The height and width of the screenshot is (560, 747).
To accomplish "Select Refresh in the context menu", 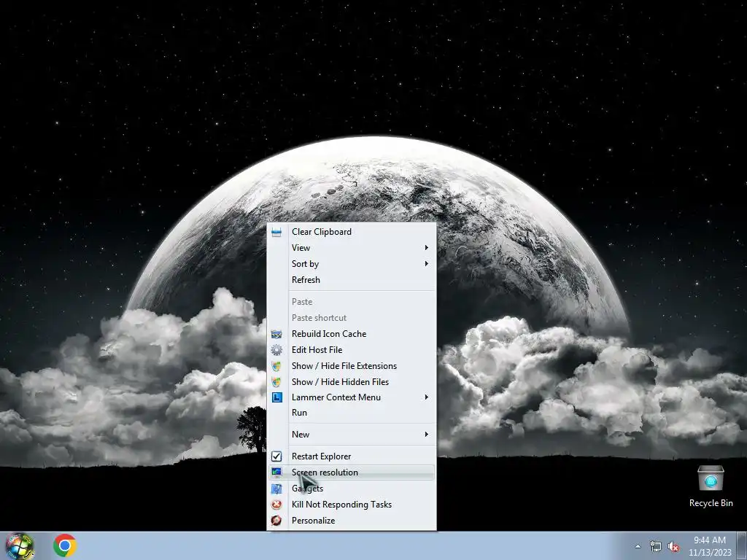I will (x=352, y=280).
